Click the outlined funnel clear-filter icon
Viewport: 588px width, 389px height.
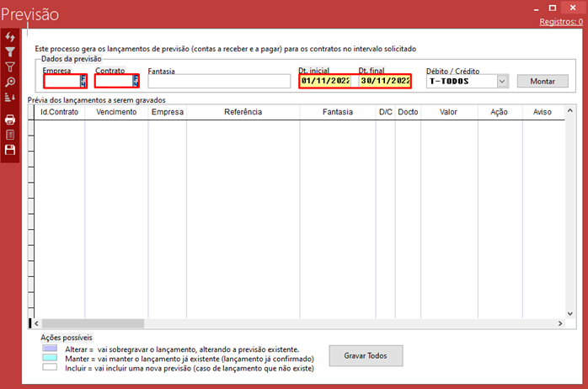[10, 67]
